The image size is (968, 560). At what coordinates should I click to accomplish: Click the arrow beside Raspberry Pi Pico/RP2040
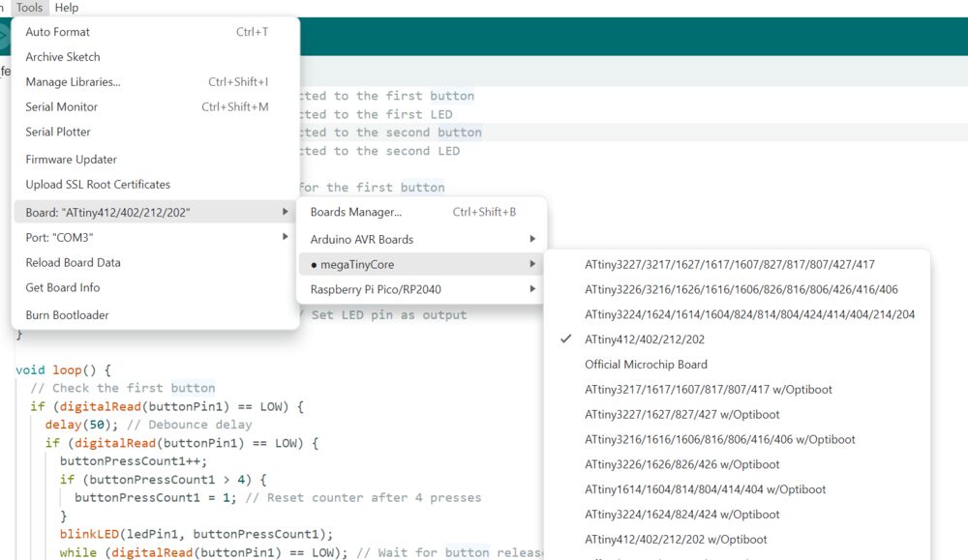[532, 288]
